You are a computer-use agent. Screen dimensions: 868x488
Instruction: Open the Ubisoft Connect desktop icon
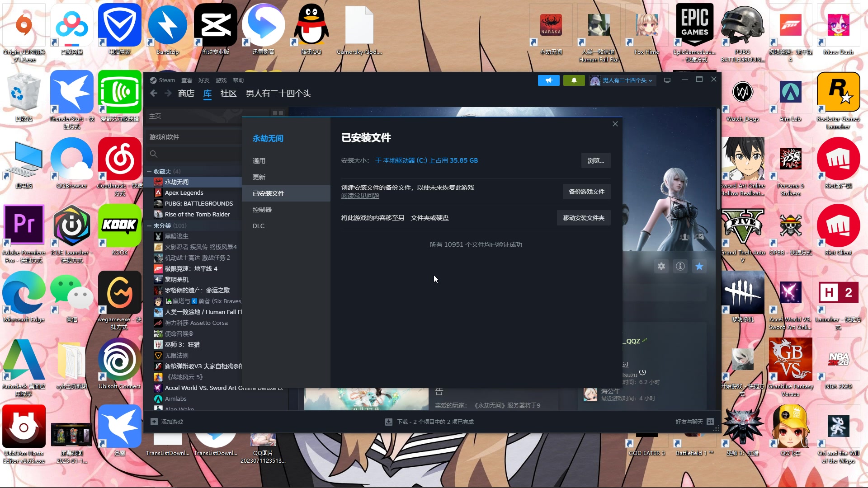[120, 363]
